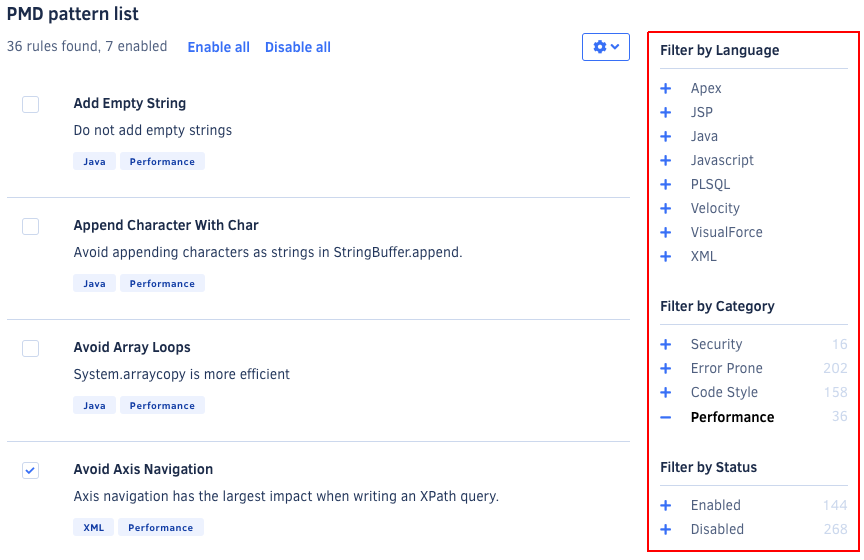
Task: Click the plus icon beside PLSQL
Action: coord(666,185)
